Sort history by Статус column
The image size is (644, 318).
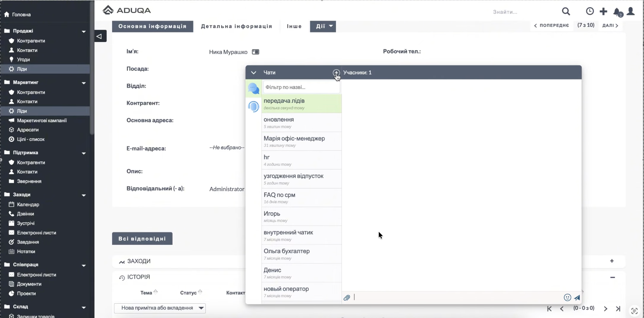pos(191,292)
